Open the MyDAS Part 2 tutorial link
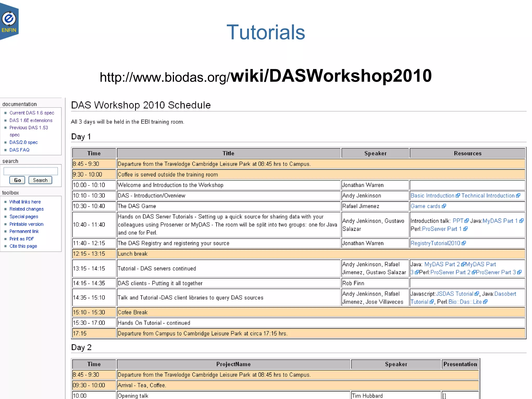 click(442, 264)
